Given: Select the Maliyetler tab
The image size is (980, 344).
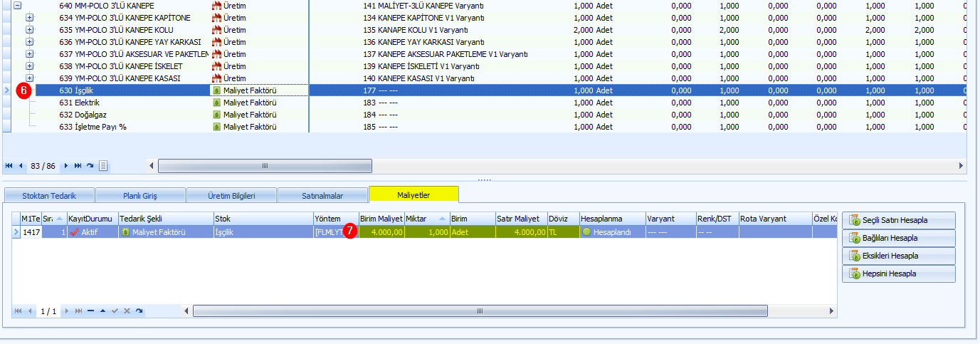Looking at the screenshot, I should point(413,194).
